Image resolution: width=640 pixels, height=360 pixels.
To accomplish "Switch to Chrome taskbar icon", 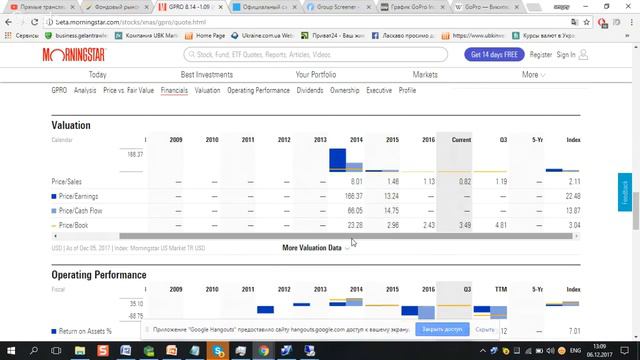I will tap(264, 351).
